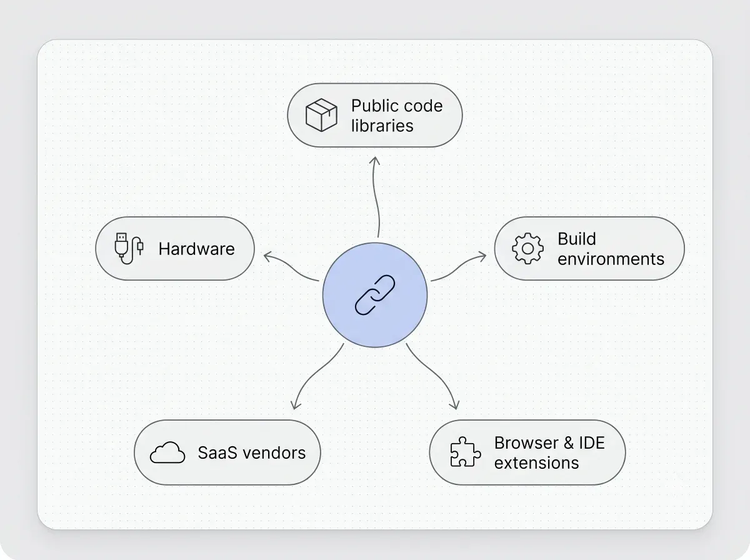Click the arrow pointing to Build environments

[x=459, y=267]
